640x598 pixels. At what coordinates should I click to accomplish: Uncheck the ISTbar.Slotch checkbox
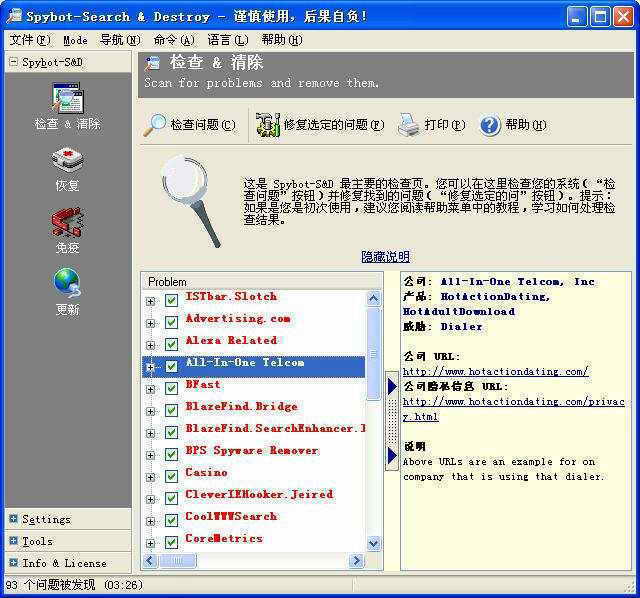(171, 300)
